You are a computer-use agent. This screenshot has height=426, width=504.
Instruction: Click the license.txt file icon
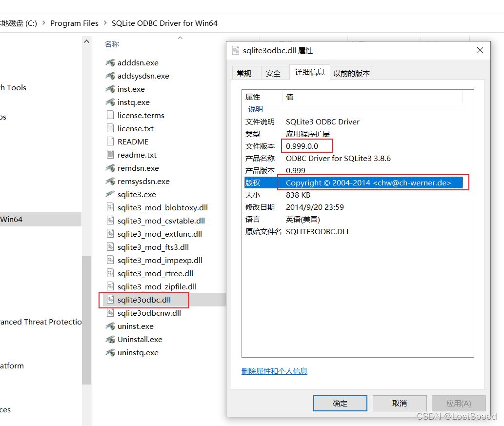pos(110,128)
